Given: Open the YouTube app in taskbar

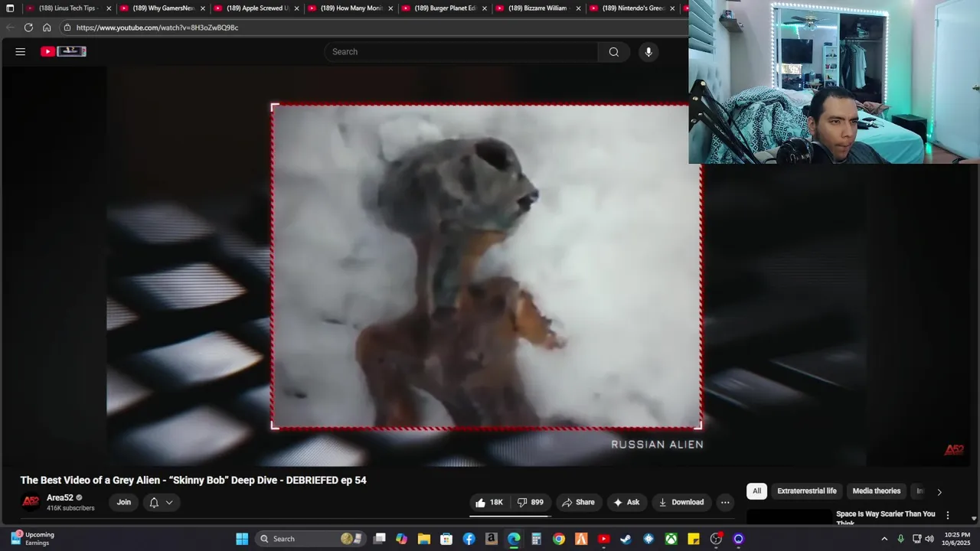Looking at the screenshot, I should tap(603, 539).
